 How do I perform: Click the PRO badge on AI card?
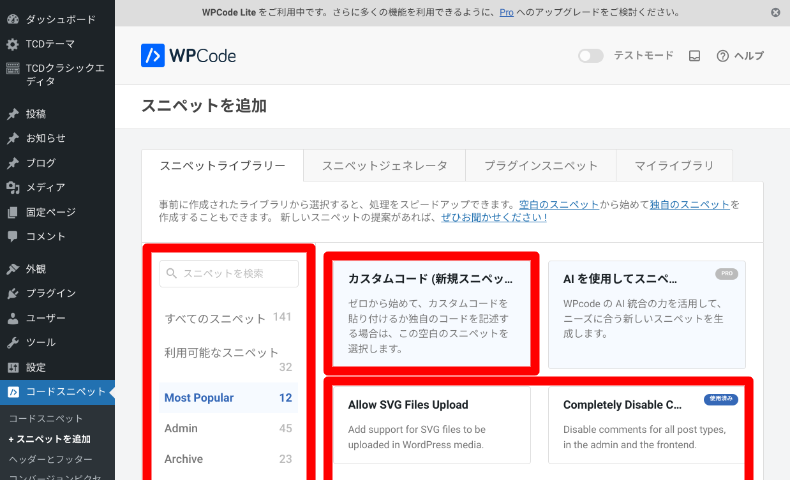click(x=727, y=273)
